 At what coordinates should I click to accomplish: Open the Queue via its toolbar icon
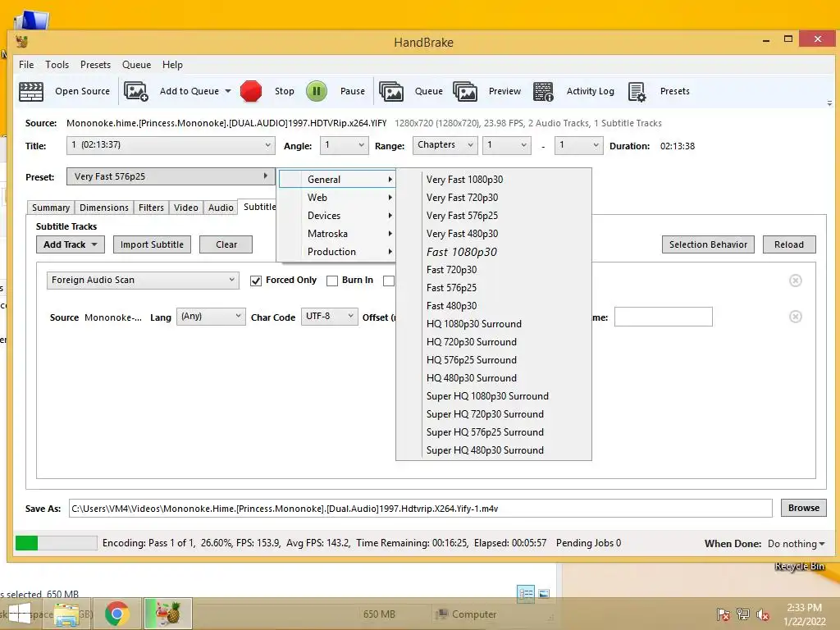[x=391, y=91]
